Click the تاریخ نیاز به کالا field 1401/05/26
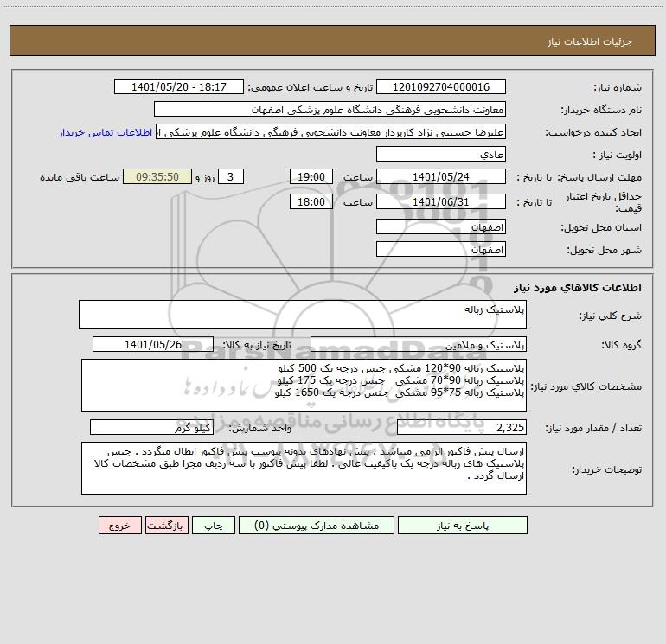 153,344
